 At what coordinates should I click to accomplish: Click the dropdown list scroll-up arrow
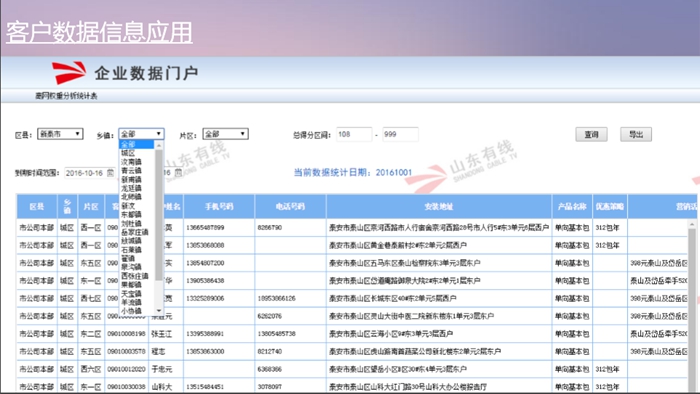159,145
